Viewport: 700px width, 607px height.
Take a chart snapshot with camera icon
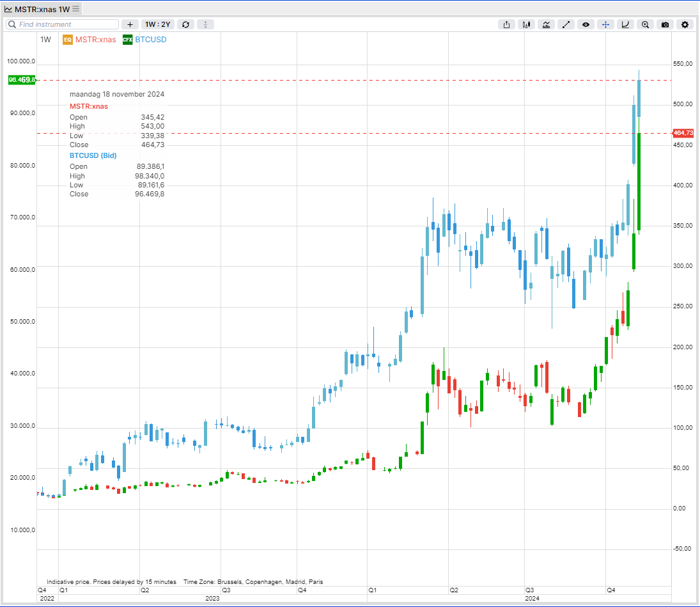(x=665, y=24)
